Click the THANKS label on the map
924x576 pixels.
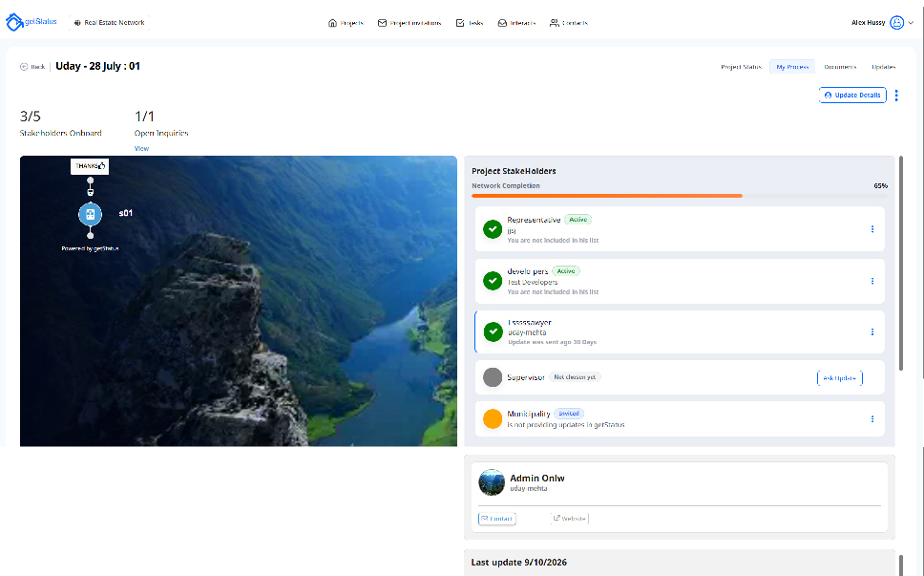click(x=90, y=166)
